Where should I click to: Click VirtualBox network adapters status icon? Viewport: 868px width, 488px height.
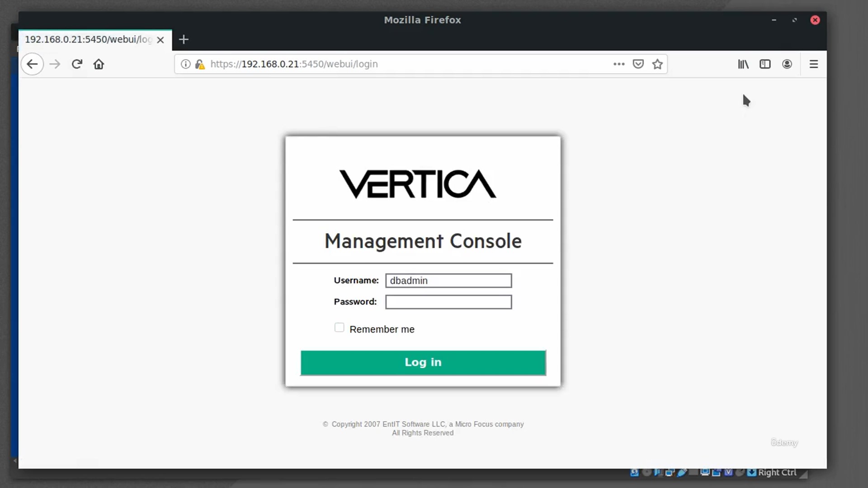(670, 473)
